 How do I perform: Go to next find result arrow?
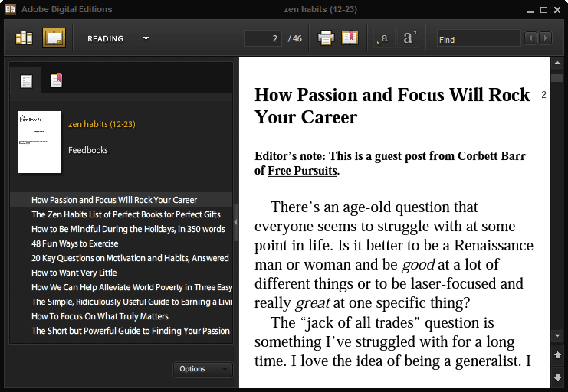click(546, 38)
